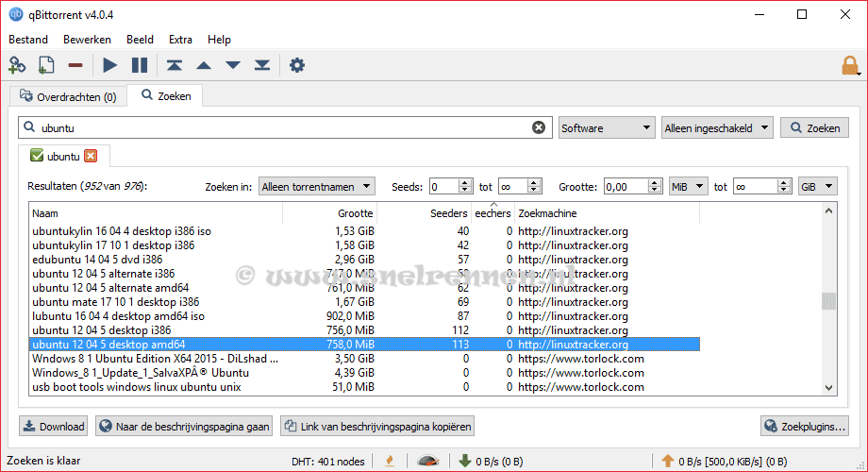Toggle alternative speed limits turtle icon
The image size is (868, 472).
(428, 461)
